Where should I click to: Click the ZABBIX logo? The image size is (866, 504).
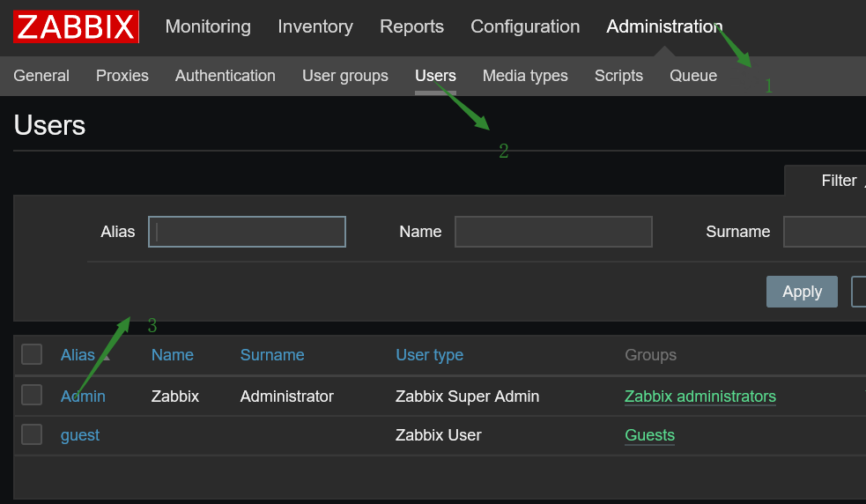76,27
